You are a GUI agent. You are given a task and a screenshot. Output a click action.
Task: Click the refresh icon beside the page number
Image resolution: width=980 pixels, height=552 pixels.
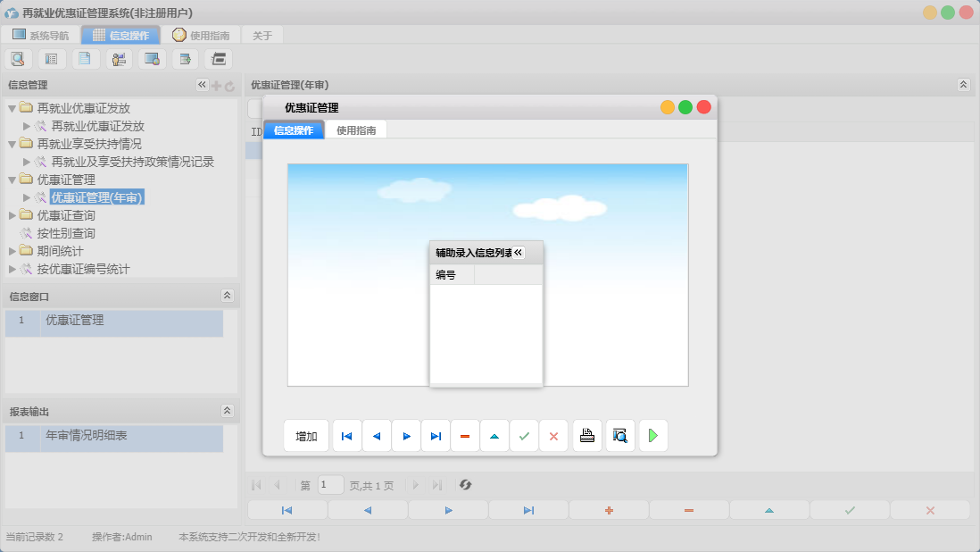point(465,485)
